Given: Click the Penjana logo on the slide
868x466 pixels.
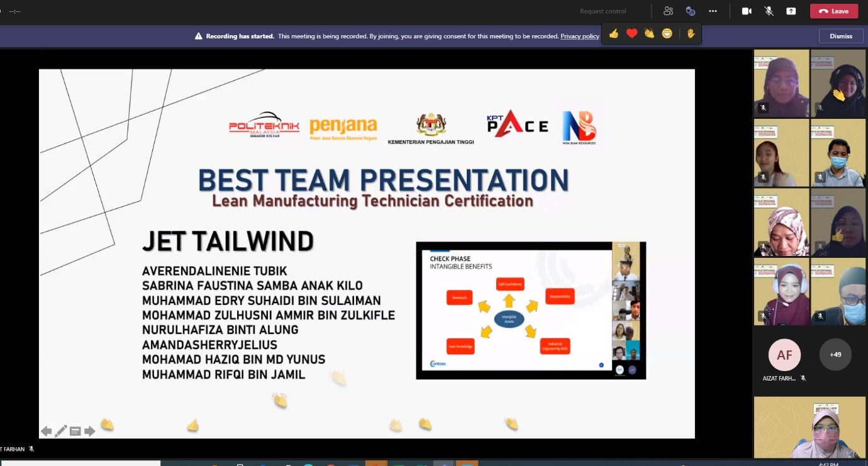Looking at the screenshot, I should (x=343, y=129).
